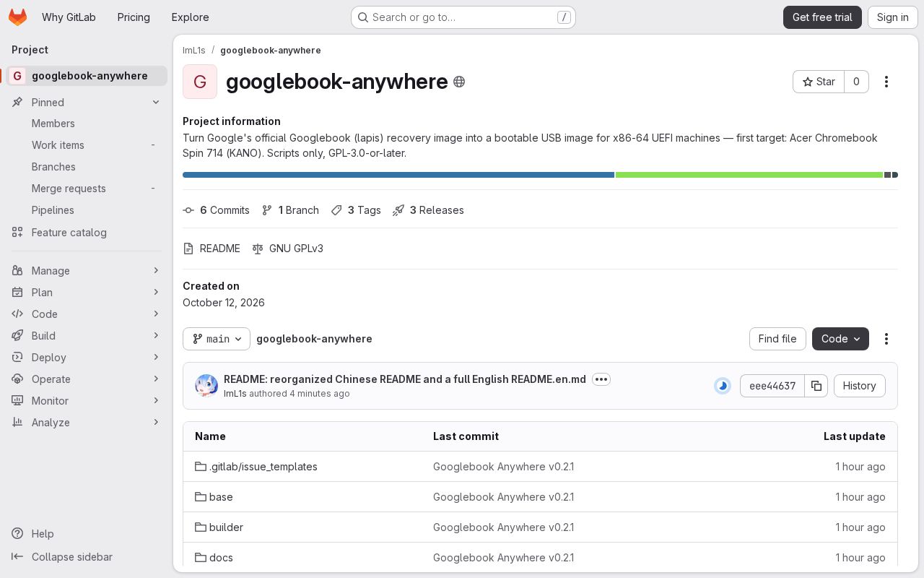Open the GitLab logo home link
This screenshot has width=924, height=578.
tap(17, 17)
